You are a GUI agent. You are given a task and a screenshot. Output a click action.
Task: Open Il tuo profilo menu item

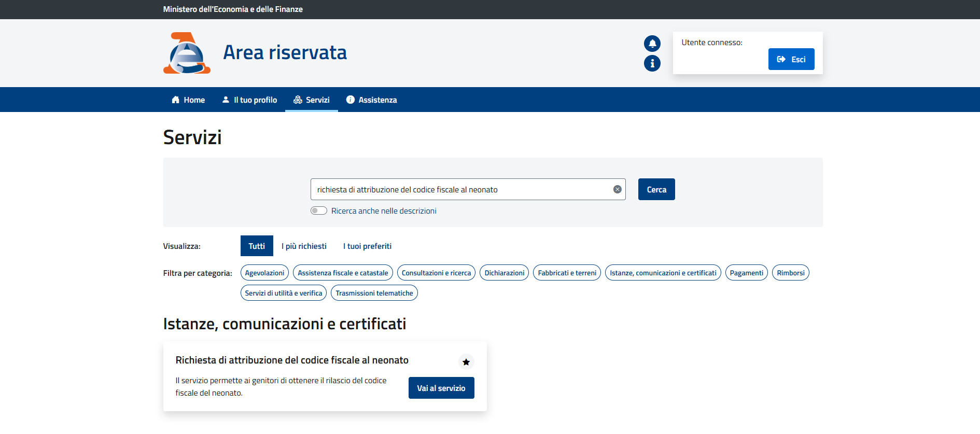tap(249, 100)
